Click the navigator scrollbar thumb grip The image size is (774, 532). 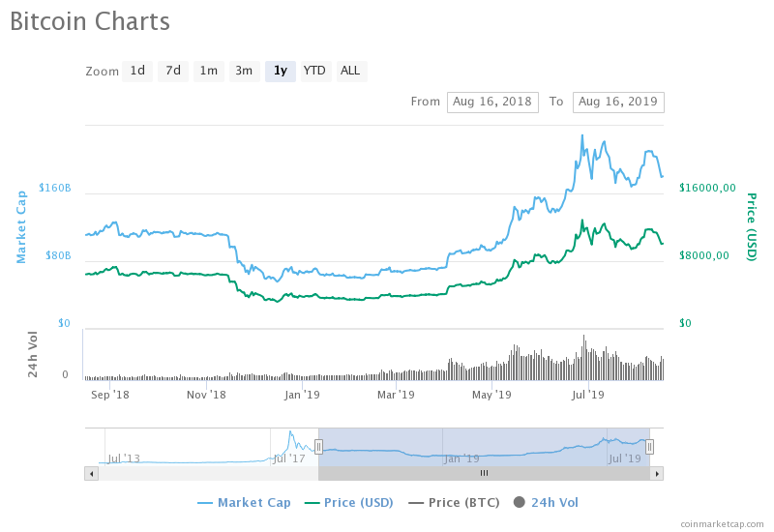tap(485, 473)
